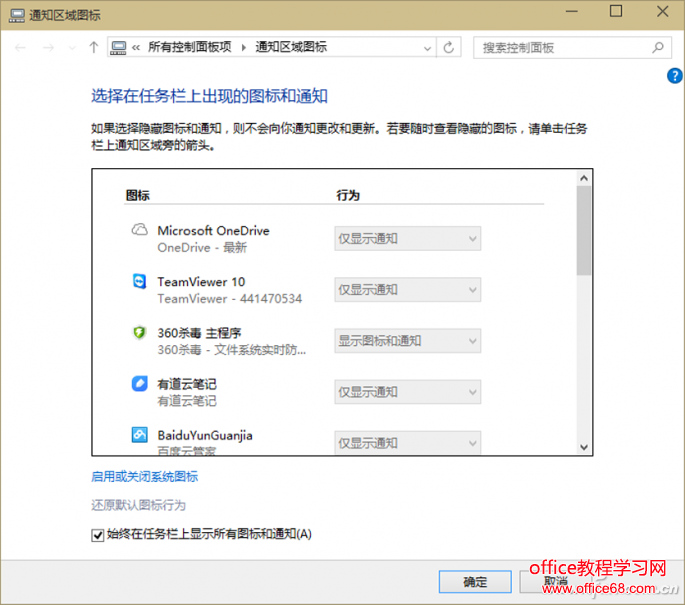Click the TeamViewer 10 icon

coord(139,281)
